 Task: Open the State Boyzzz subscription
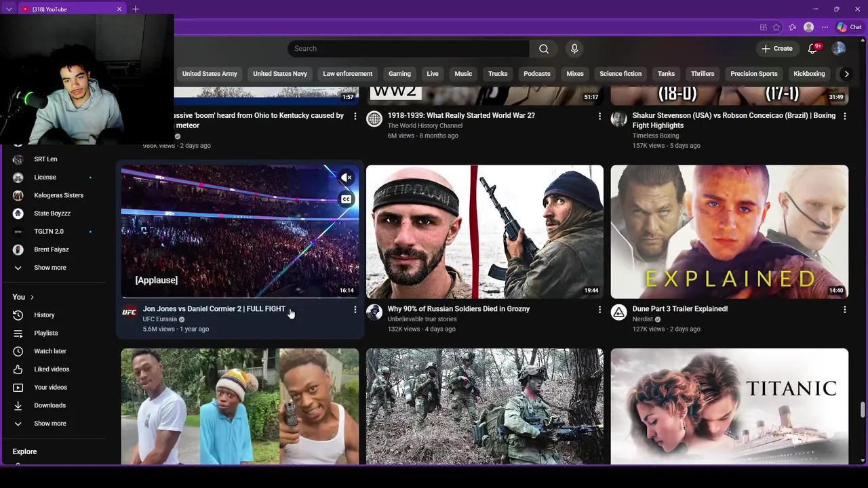coord(53,213)
